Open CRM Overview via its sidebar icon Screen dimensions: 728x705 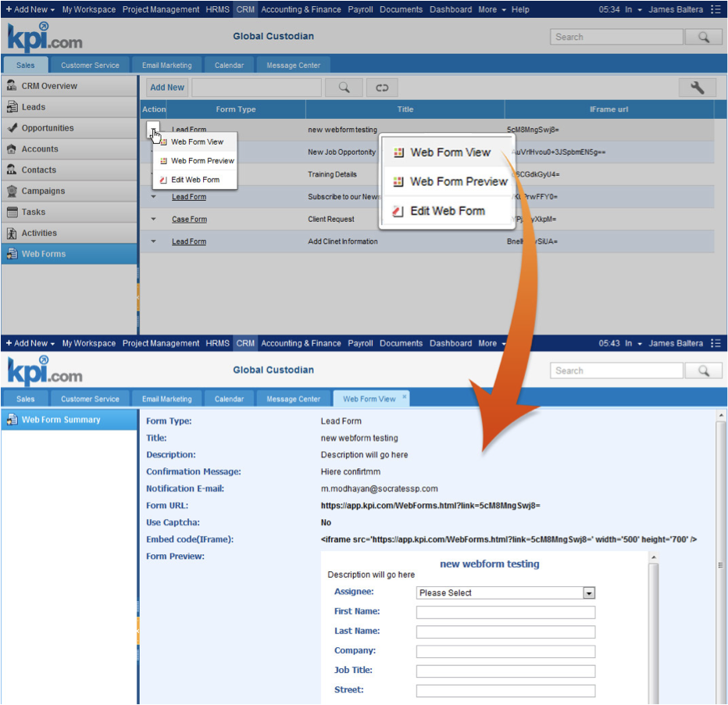[12, 85]
